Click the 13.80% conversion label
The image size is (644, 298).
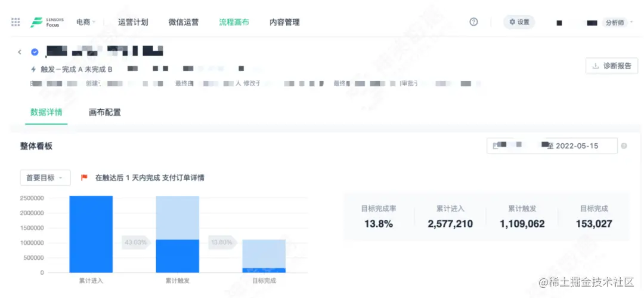(222, 242)
